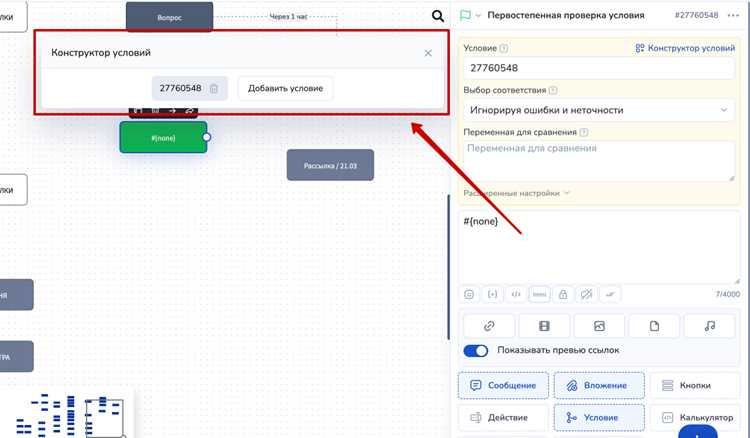Viewport: 750px width, 438px height.
Task: Click the last icon in the message toolbar
Action: click(x=610, y=294)
